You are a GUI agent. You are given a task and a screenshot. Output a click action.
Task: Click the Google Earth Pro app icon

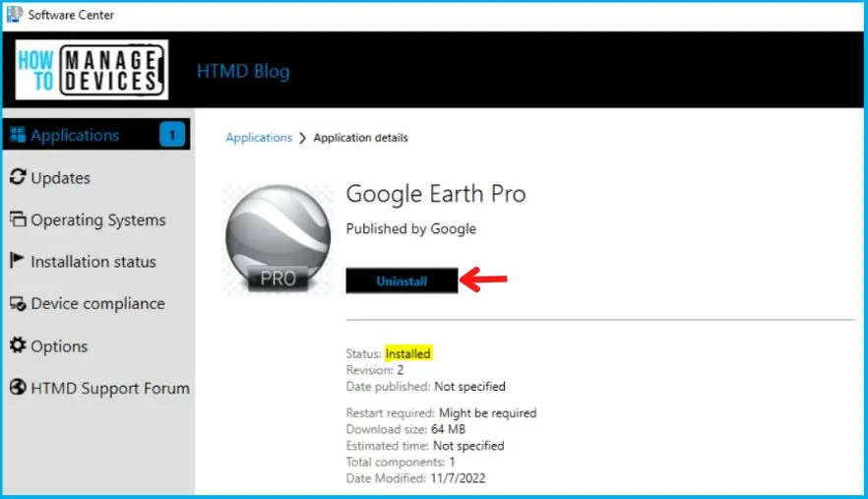pyautogui.click(x=278, y=239)
